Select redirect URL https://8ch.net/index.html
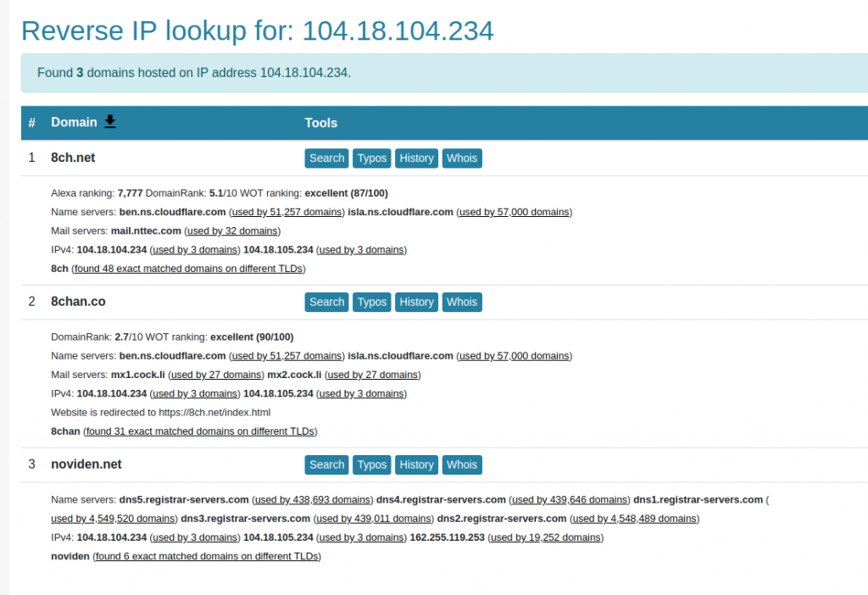868x595 pixels. click(214, 413)
